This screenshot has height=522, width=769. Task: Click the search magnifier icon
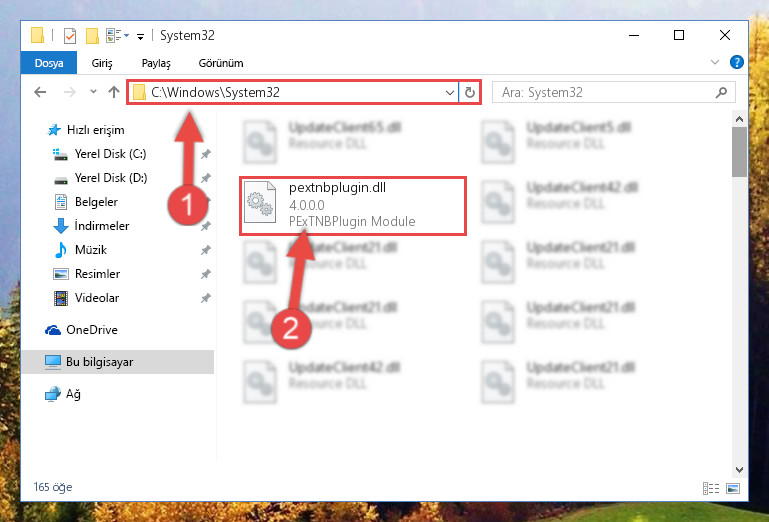point(721,92)
